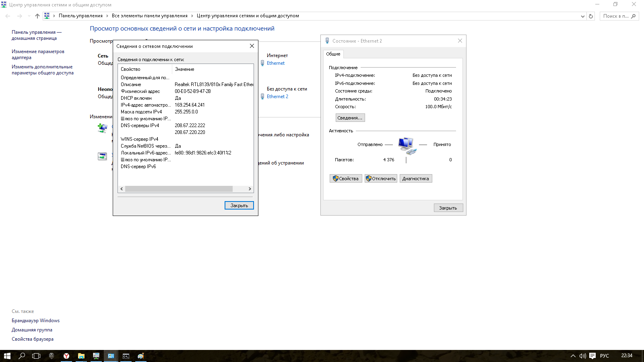Image resolution: width=644 pixels, height=362 pixels.
Task: Switch to the Control Panel taskbar window
Action: click(111, 356)
